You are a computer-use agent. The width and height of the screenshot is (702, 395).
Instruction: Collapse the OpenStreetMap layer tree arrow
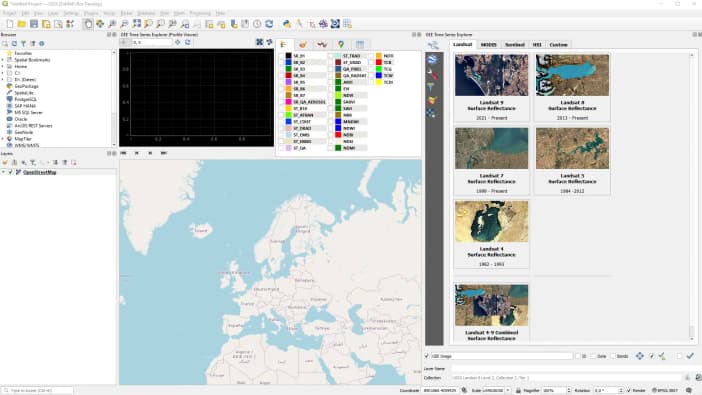4,172
